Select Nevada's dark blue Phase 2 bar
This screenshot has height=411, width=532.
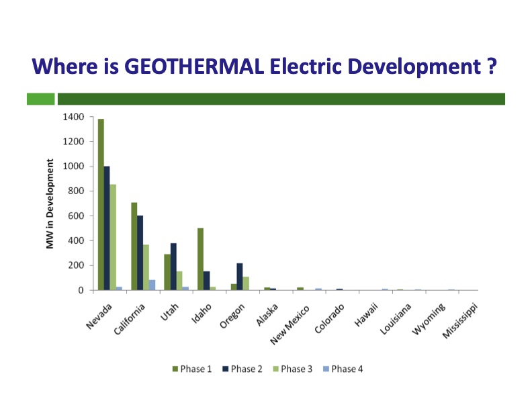(107, 228)
